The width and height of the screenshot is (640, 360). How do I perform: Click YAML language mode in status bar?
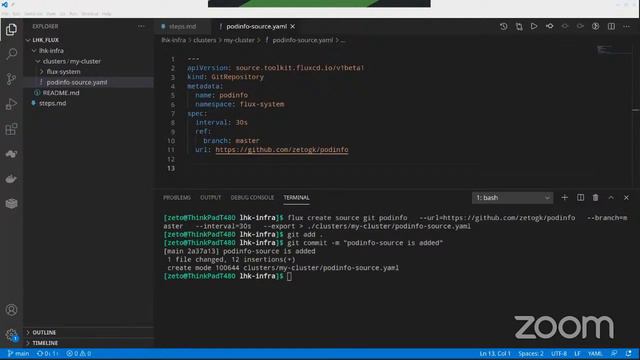click(595, 353)
